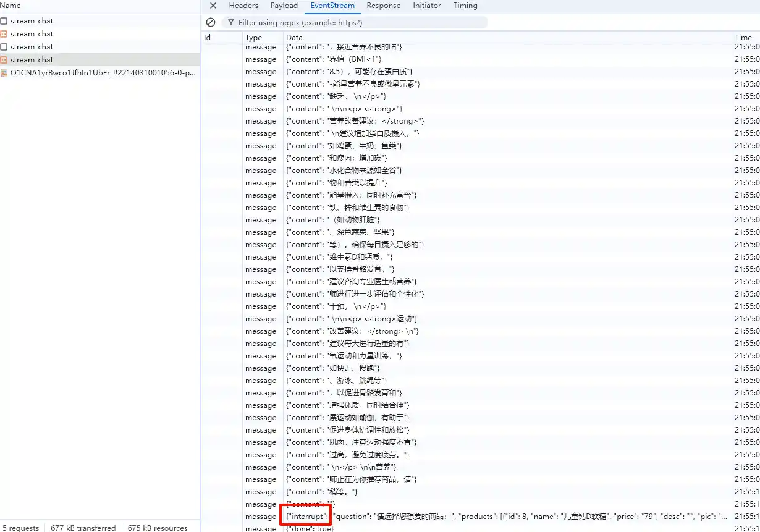The width and height of the screenshot is (760, 532).
Task: Click the filter funnel icon
Action: click(231, 22)
